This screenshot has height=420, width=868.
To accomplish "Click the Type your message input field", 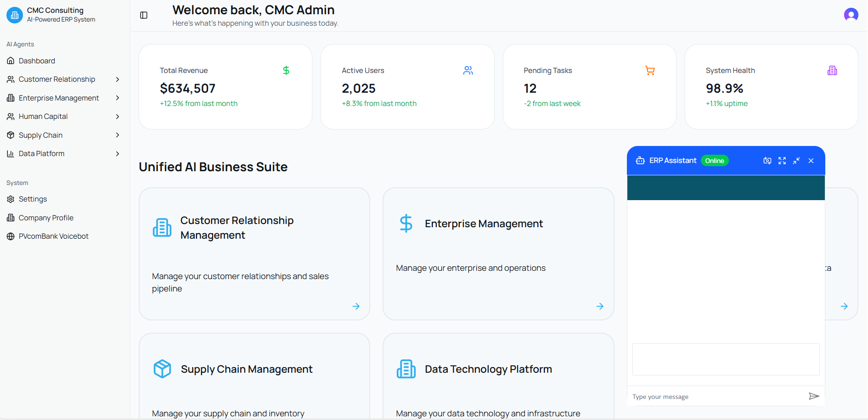I will pos(716,397).
